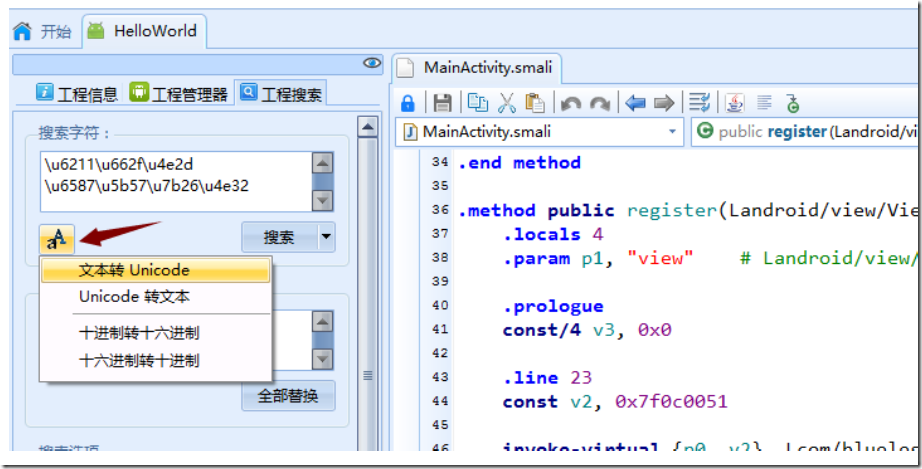Click the '.prologue' code line

553,306
